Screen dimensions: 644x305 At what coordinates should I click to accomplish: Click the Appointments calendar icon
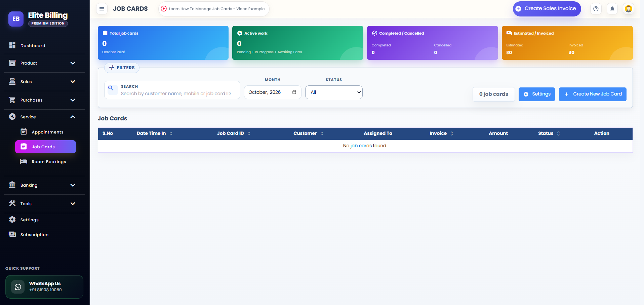(x=24, y=132)
